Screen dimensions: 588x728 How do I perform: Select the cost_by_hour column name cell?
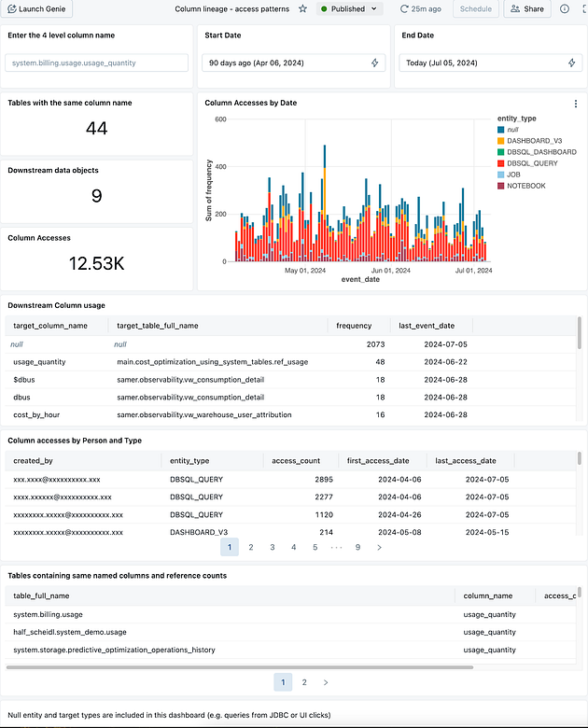[x=36, y=414]
